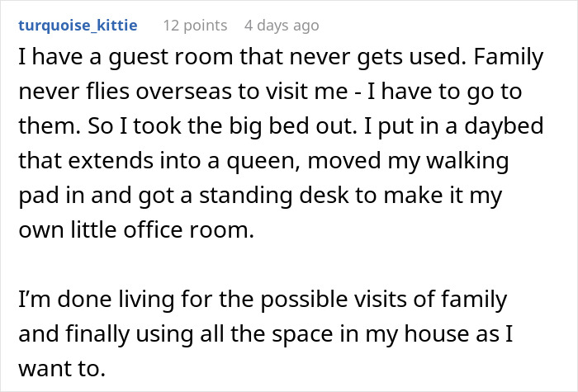Click the line beginning 'I'm done living for'
Image resolution: width=578 pixels, height=392 pixels.
[x=263, y=300]
